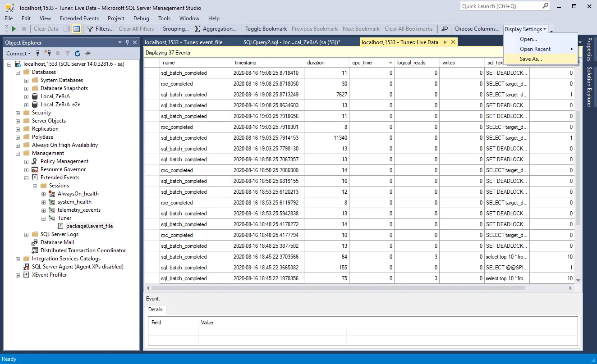This screenshot has height=364, width=597.
Task: Select the package0.event_file target
Action: point(89,226)
